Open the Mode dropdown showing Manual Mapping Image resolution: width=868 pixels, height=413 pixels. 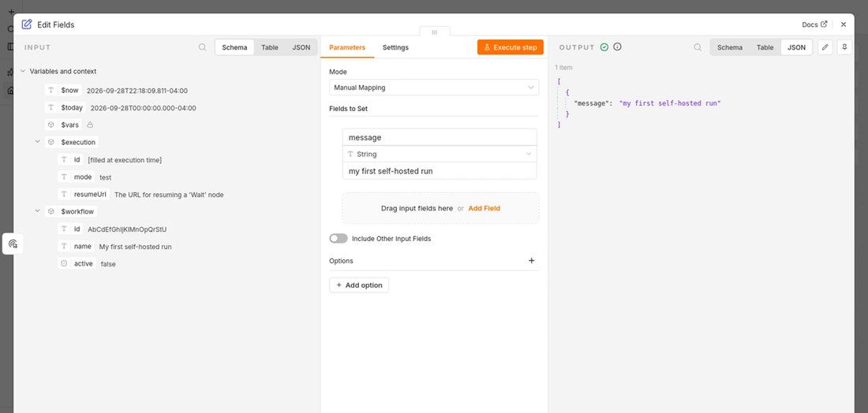click(x=434, y=87)
